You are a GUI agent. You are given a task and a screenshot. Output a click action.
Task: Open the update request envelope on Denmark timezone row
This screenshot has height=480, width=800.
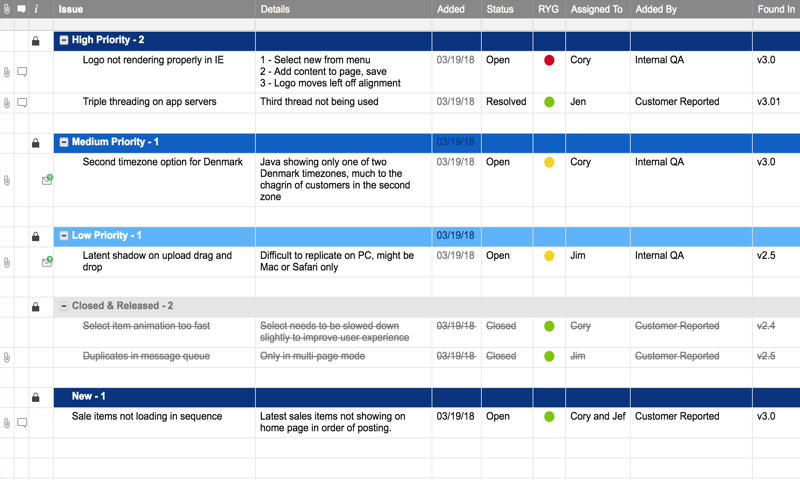(x=47, y=180)
